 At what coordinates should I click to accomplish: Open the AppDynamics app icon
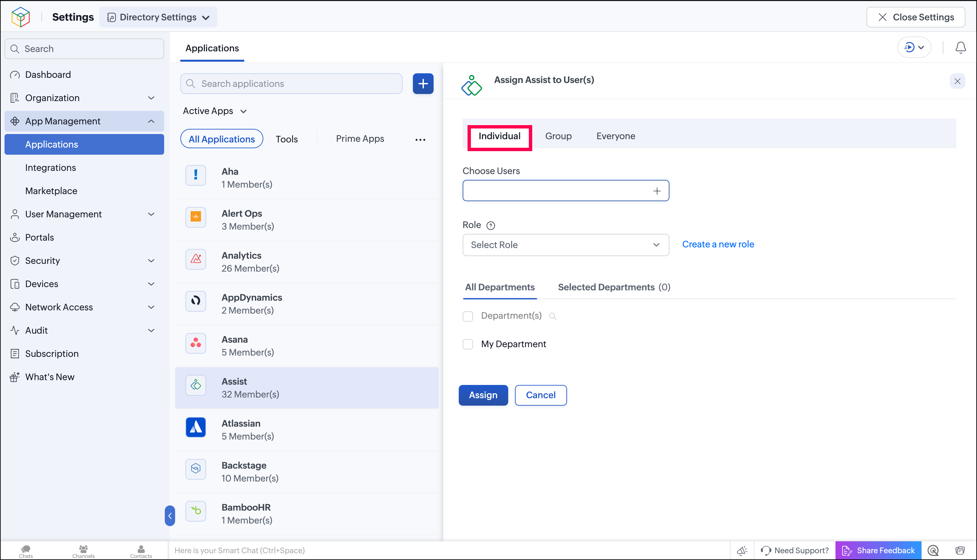(196, 301)
